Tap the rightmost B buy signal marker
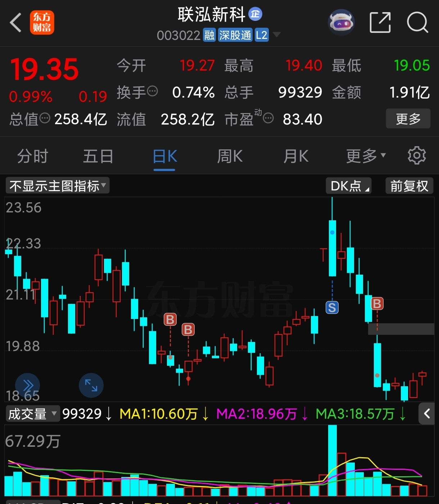Viewport: 439px width, 504px height. [x=377, y=303]
